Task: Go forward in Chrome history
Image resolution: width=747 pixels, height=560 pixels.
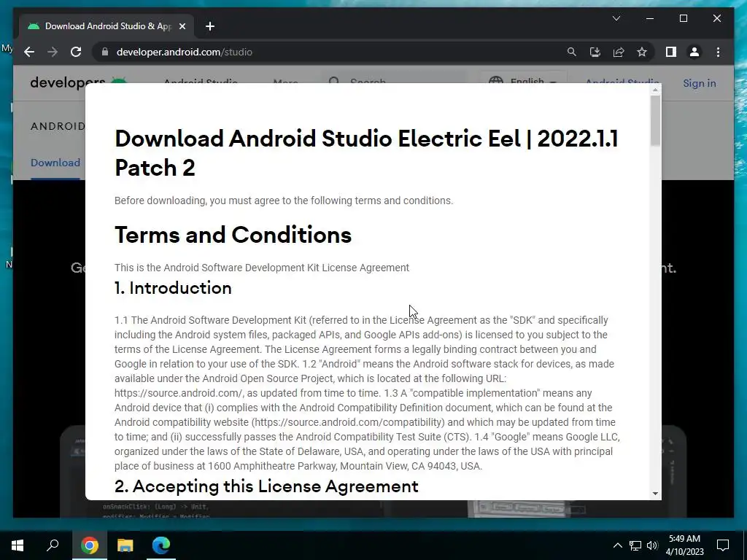Action: (53, 52)
